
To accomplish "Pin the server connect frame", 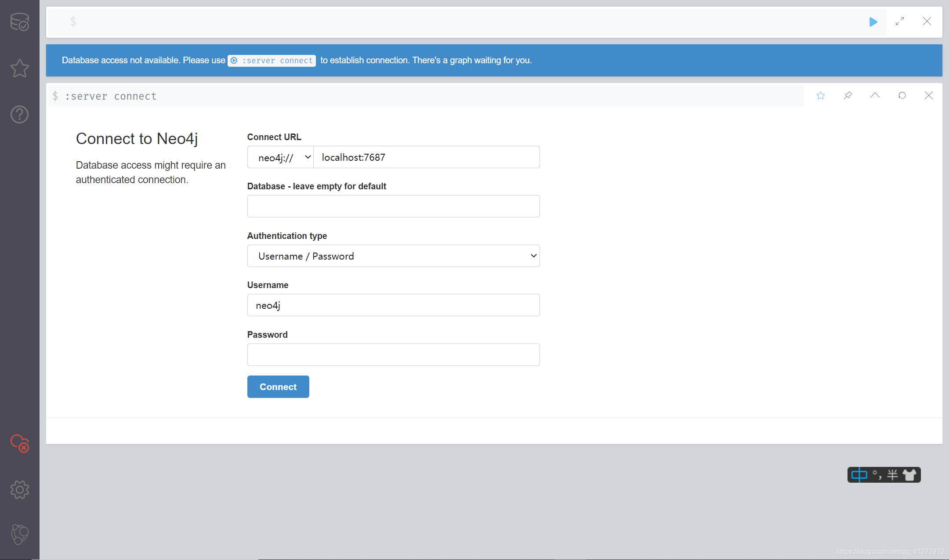I will [848, 95].
